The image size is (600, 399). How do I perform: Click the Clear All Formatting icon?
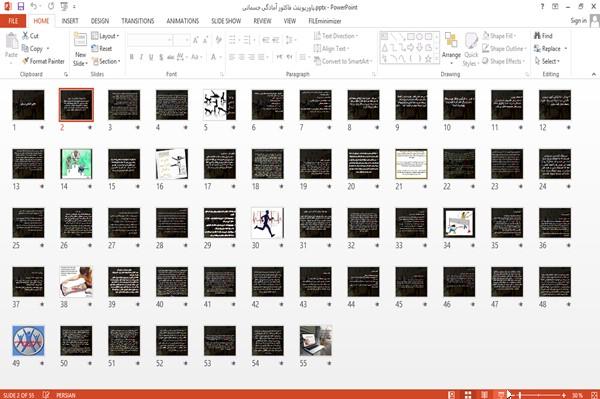click(x=218, y=40)
